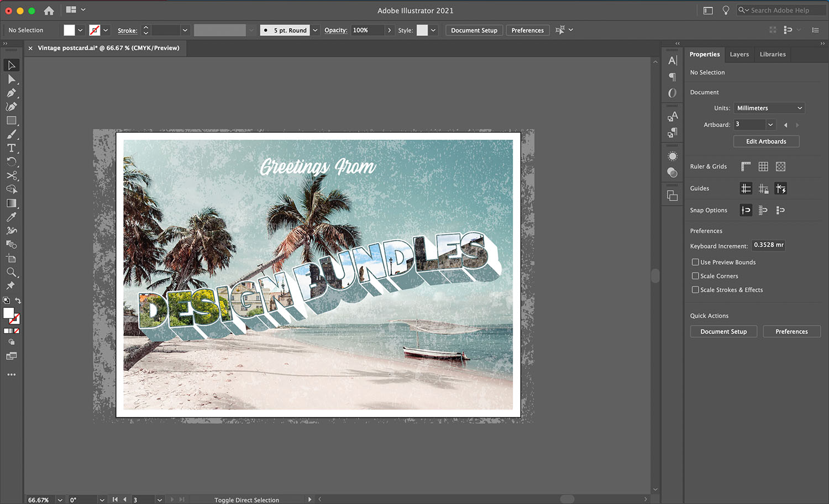
Task: Select the Puppet Warp pin tool
Action: coord(11,286)
